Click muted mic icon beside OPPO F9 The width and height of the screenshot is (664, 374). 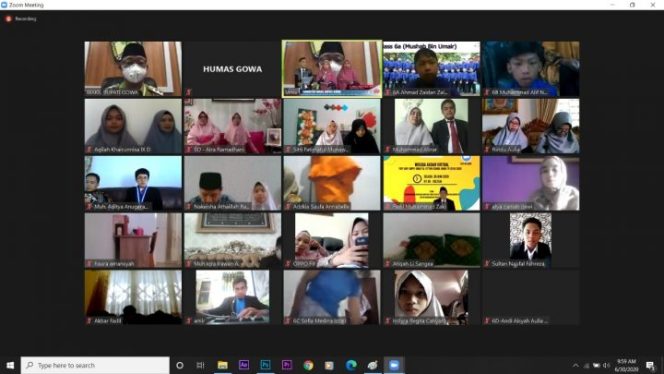pos(288,264)
